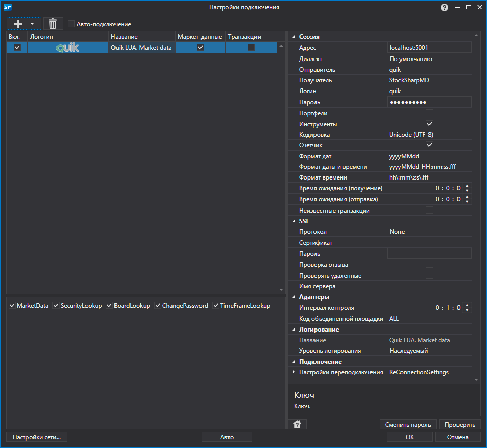The height and width of the screenshot is (448, 487).
Task: Select the Quik LUA. Market data name cell
Action: click(141, 47)
